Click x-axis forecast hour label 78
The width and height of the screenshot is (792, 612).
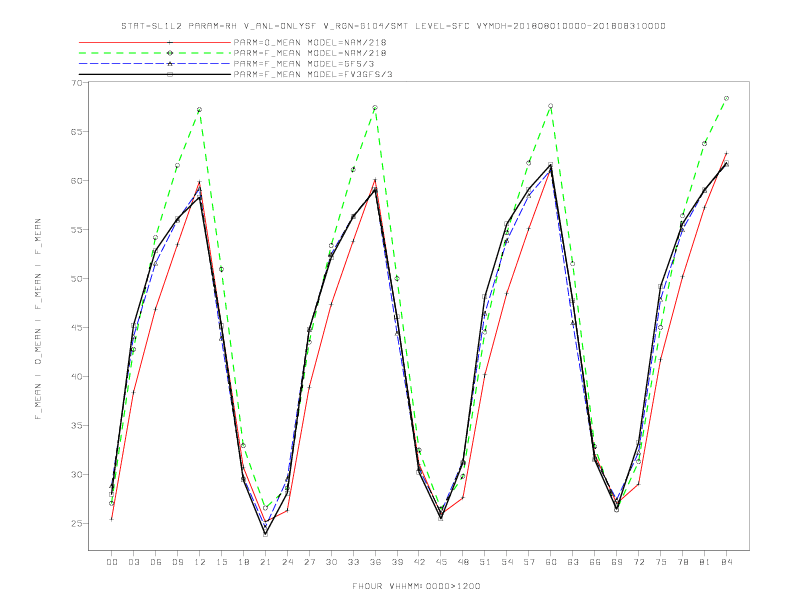(682, 562)
